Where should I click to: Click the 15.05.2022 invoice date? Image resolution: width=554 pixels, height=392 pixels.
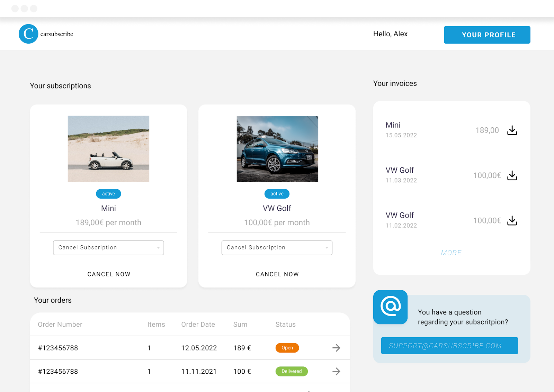pyautogui.click(x=401, y=135)
